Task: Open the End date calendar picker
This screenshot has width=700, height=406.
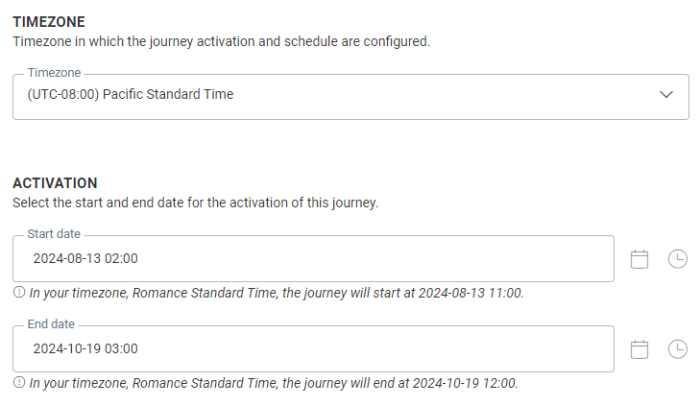Action: (640, 349)
